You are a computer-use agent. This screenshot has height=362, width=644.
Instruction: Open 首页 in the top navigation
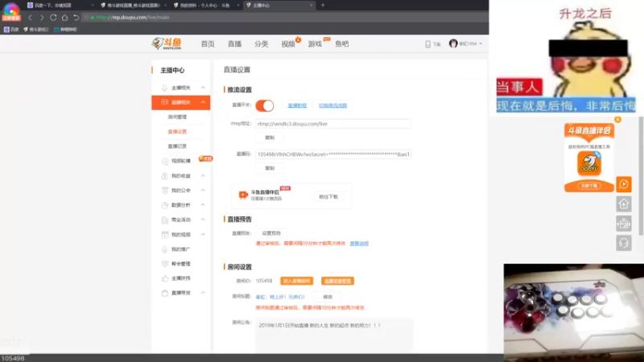click(208, 44)
